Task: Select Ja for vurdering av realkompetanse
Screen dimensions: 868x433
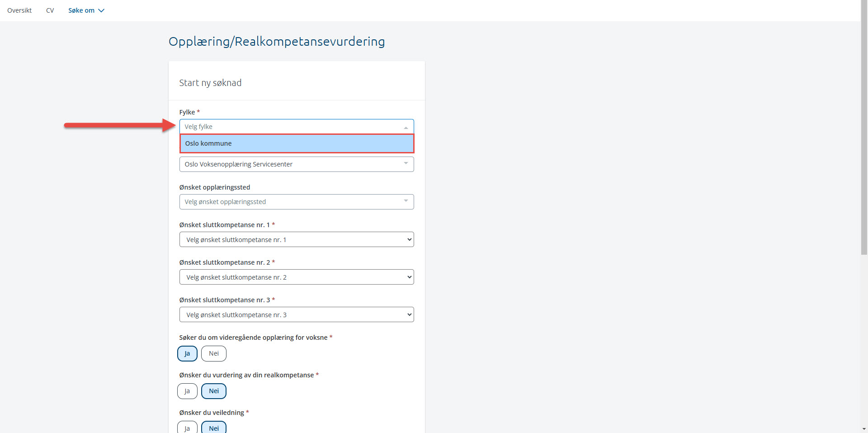Action: [187, 391]
